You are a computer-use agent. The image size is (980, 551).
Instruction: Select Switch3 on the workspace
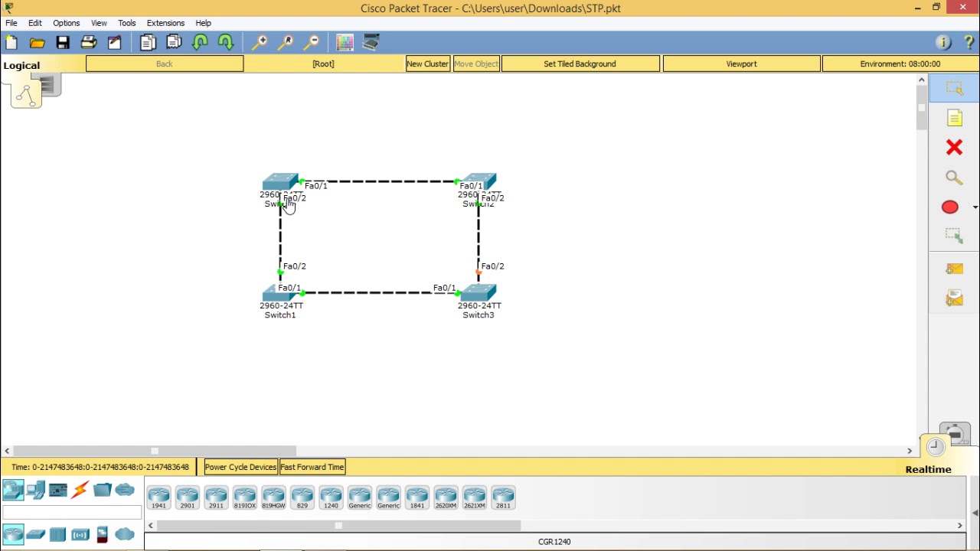[x=479, y=293]
